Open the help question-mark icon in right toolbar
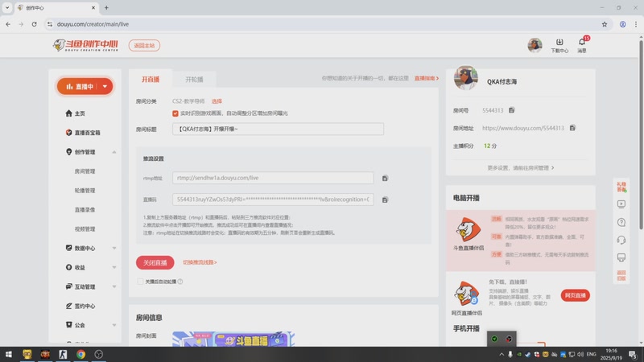 click(621, 222)
